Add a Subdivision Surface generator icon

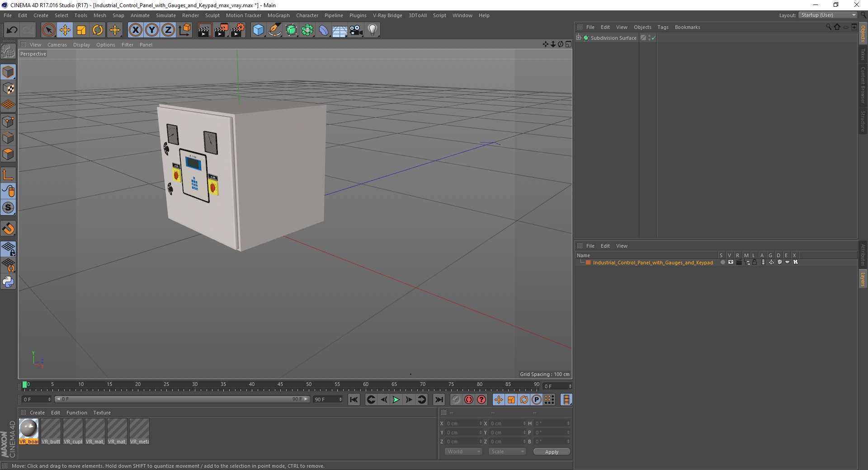pos(291,30)
